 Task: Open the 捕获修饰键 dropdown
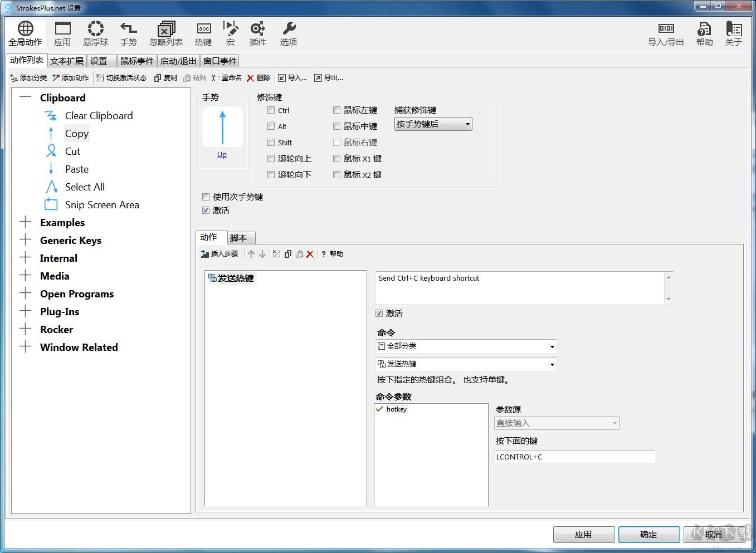click(433, 124)
